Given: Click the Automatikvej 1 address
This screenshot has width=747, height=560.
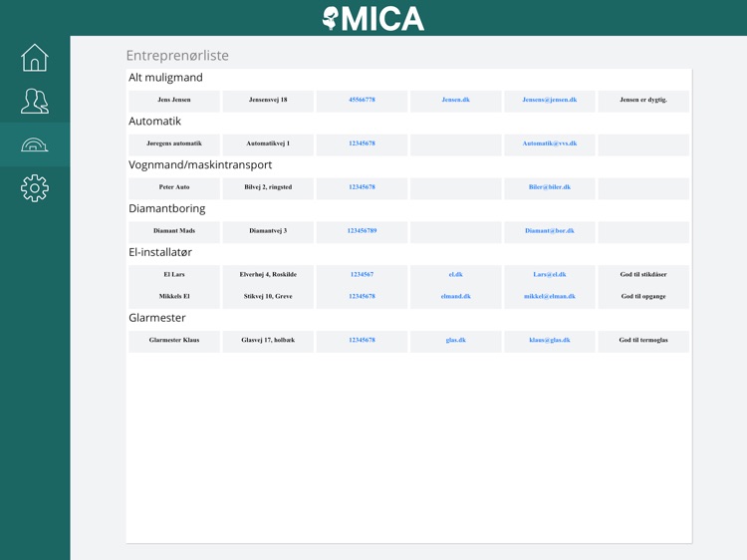Looking at the screenshot, I should point(268,142).
